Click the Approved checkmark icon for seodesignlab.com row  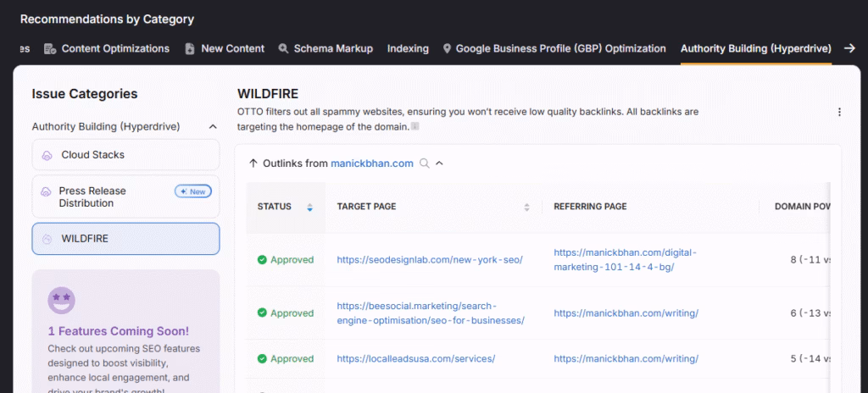262,260
